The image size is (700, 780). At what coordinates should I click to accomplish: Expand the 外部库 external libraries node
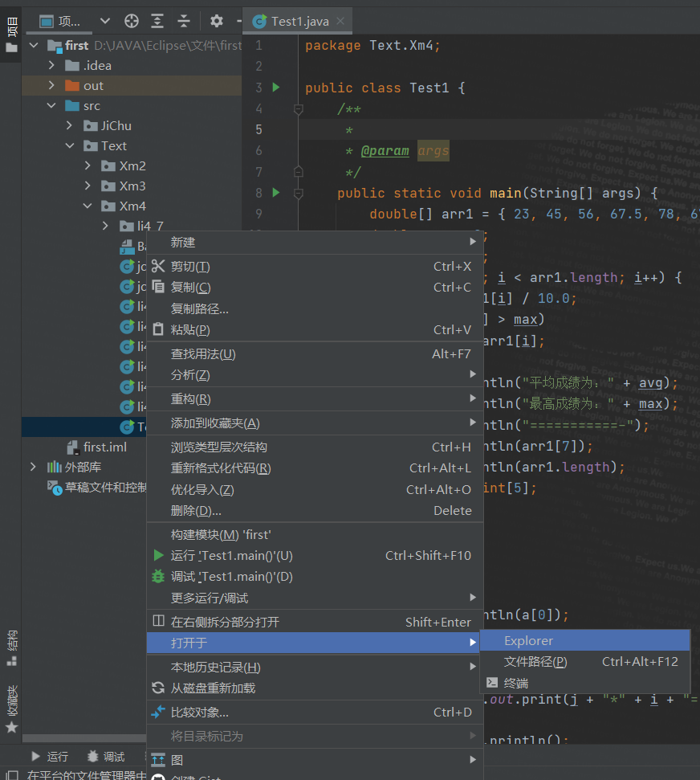tap(33, 467)
